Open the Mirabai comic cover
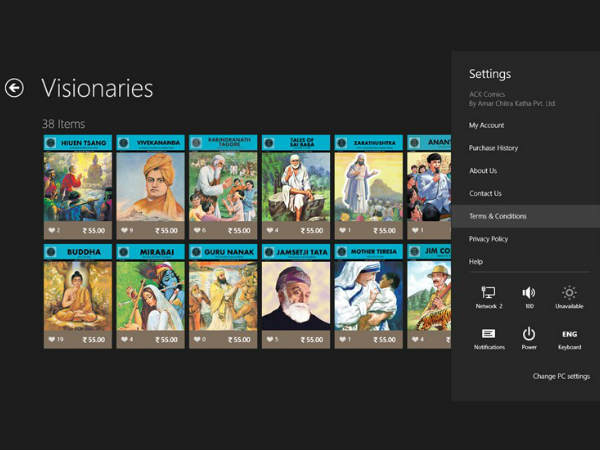The image size is (600, 450). pos(150,296)
